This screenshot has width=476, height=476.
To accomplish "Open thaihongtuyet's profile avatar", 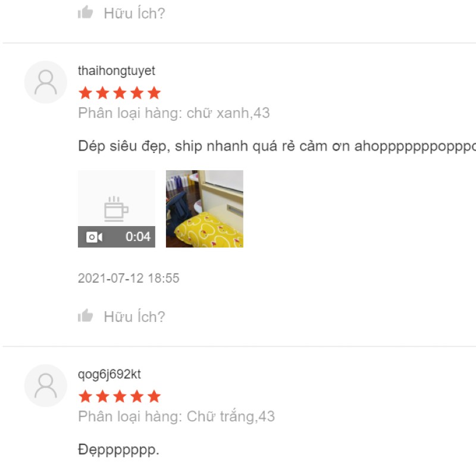I will [46, 82].
